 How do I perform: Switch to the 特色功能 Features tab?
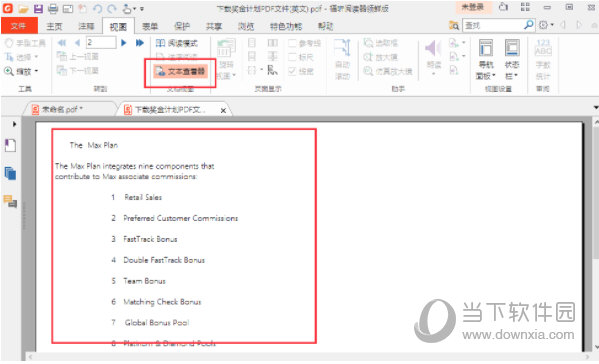tap(286, 26)
